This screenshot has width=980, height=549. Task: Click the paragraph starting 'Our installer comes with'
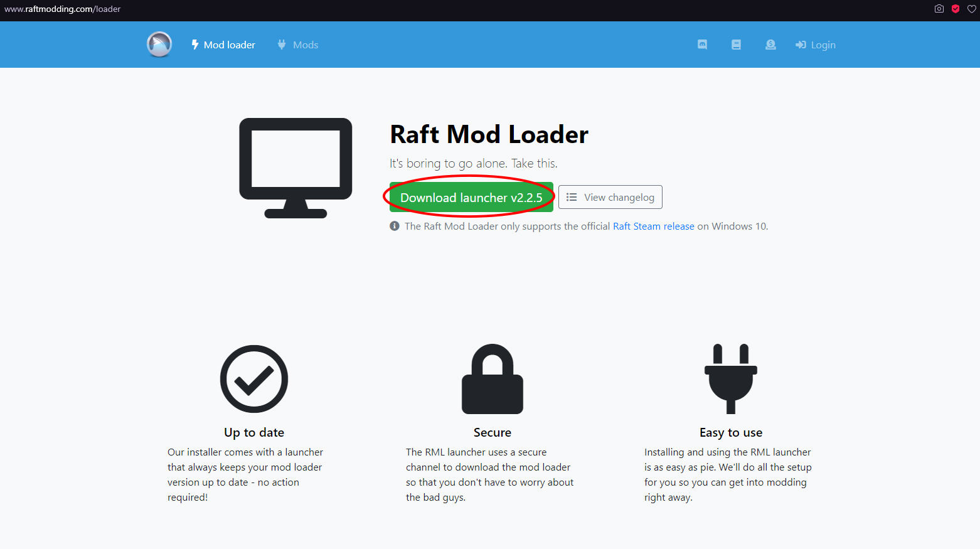pyautogui.click(x=245, y=474)
